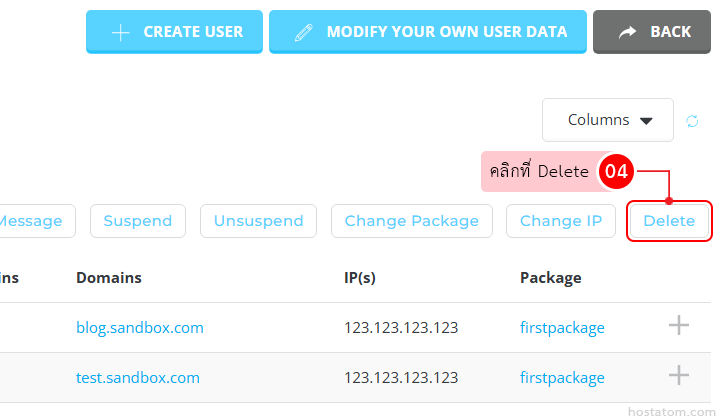Screen dimensions: 720x420
Task: Click the Change Package button
Action: (x=412, y=221)
